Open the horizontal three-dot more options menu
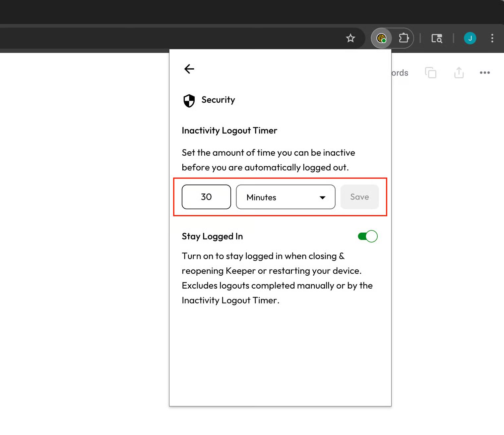 click(x=484, y=73)
